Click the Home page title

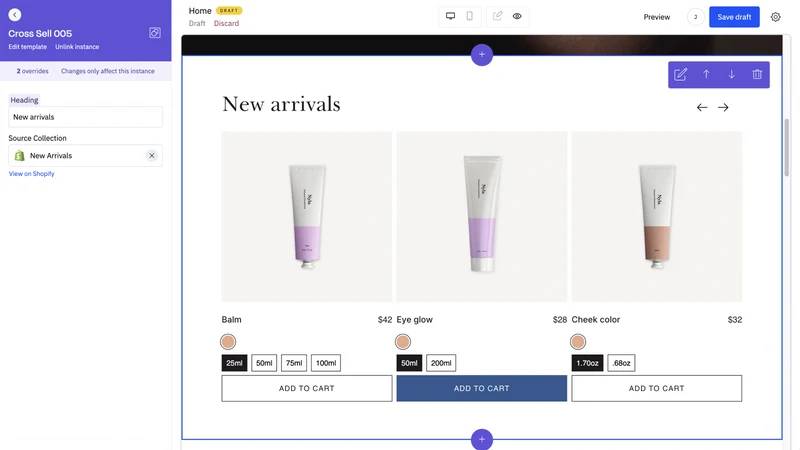[200, 11]
